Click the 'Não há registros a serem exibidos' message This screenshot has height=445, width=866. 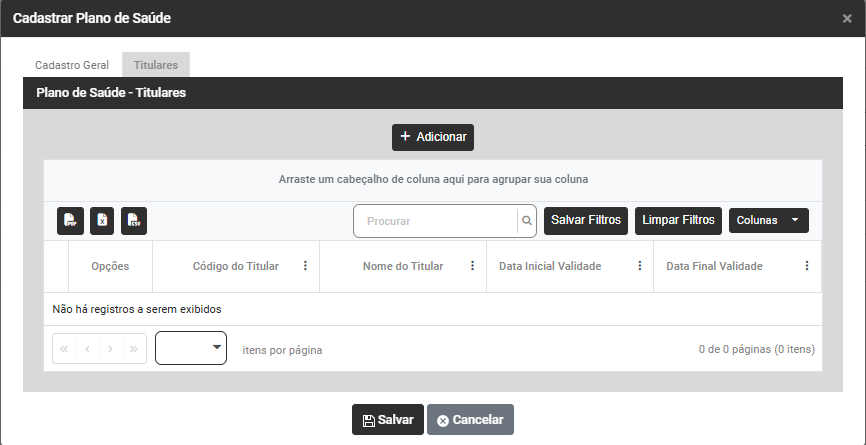coord(137,309)
